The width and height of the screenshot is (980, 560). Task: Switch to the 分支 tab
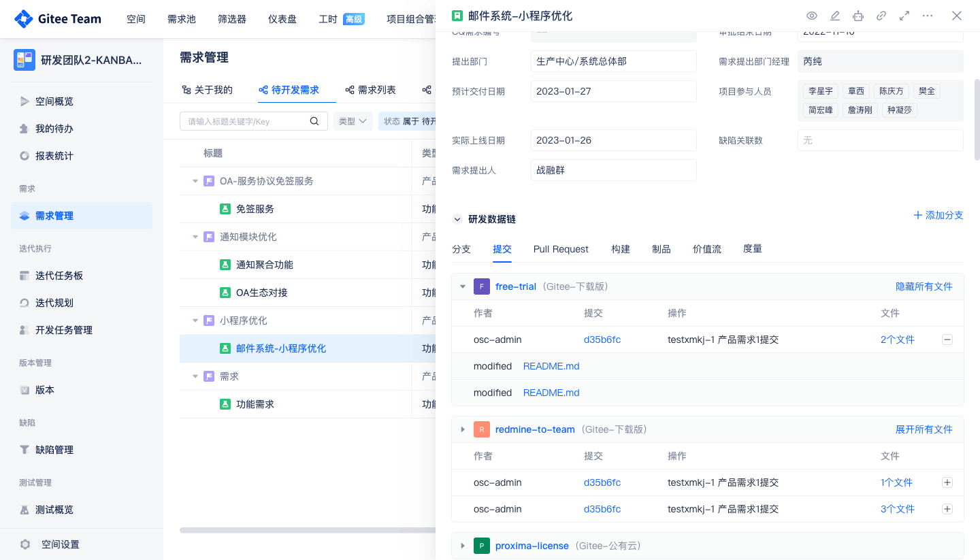pyautogui.click(x=461, y=249)
